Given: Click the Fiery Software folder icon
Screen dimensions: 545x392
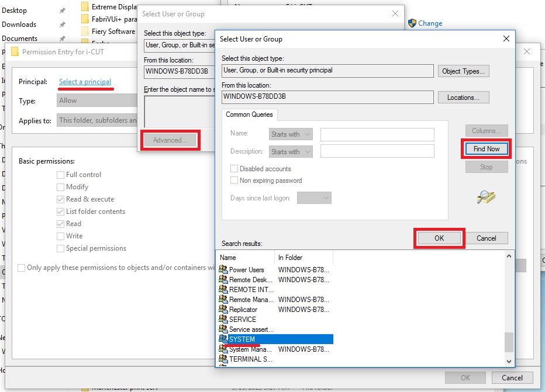Looking at the screenshot, I should click(84, 30).
